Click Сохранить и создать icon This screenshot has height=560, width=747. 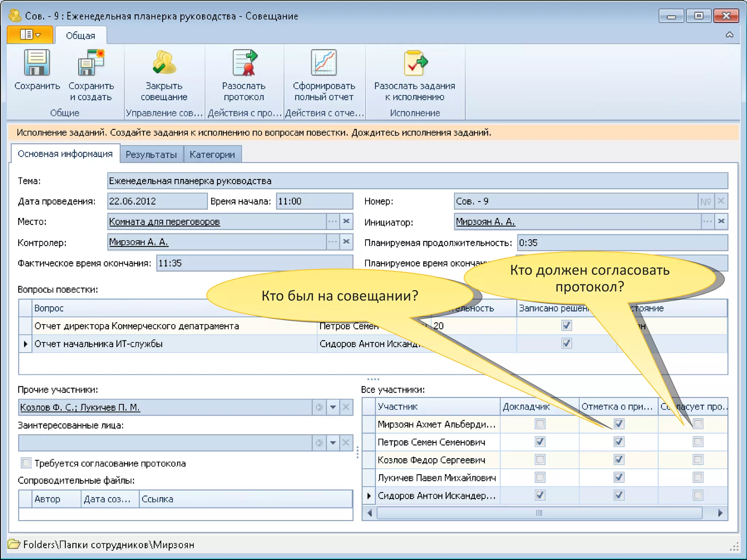[x=91, y=63]
